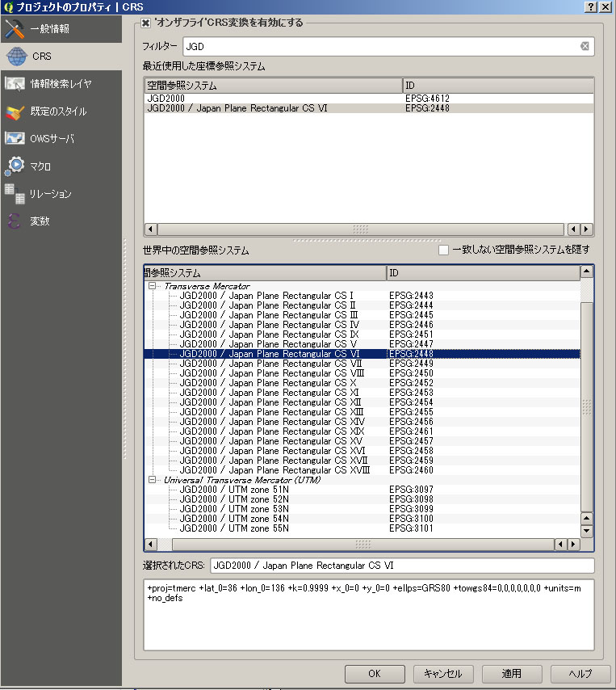The height and width of the screenshot is (690, 616).
Task: Select recent CRS JGD2000 EPSG:4612 row
Action: click(x=369, y=99)
